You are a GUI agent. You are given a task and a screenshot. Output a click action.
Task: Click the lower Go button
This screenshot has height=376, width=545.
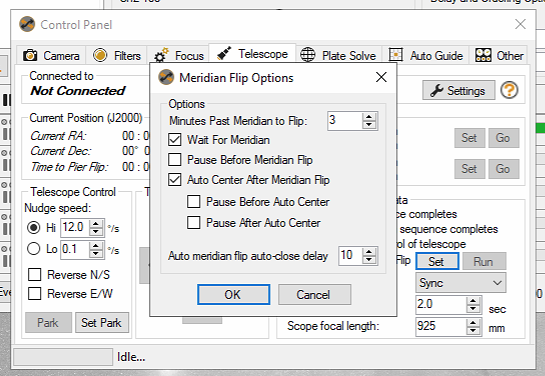503,169
